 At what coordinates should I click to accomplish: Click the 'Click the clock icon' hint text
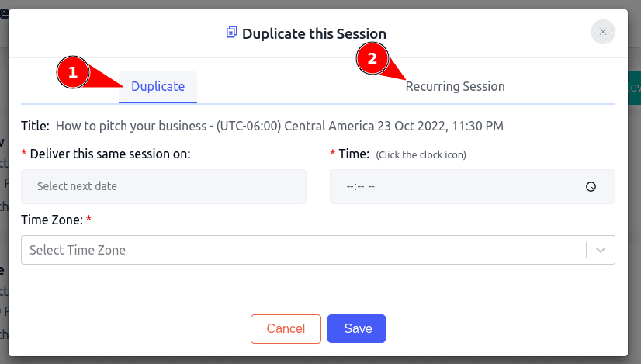pos(421,155)
